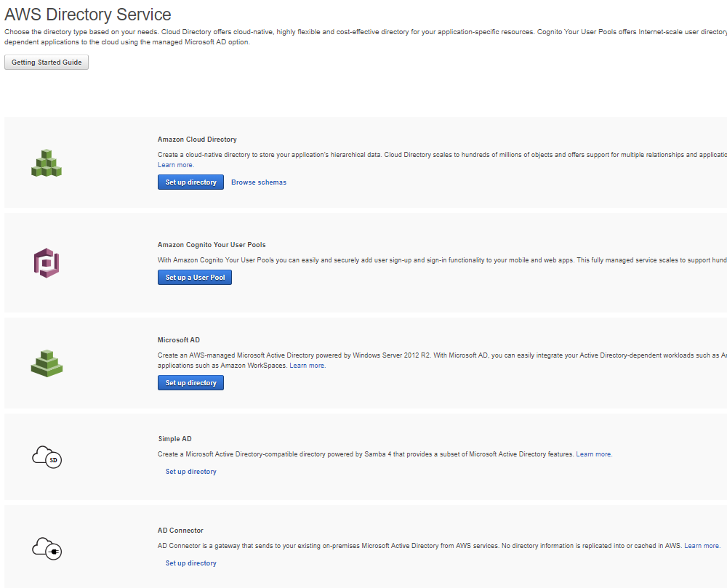Click the Amazon Cloud Directory green cubes icon
Screen dimensions: 727x588
(x=47, y=163)
